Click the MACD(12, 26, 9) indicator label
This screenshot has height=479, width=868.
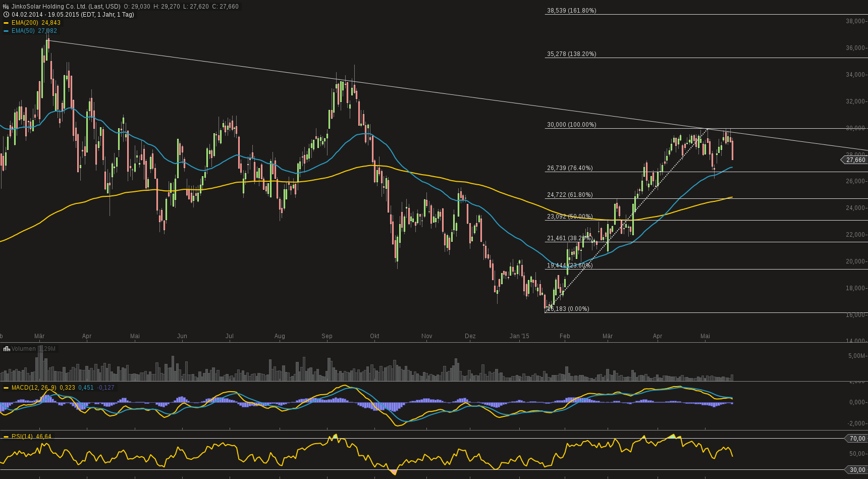[34, 388]
